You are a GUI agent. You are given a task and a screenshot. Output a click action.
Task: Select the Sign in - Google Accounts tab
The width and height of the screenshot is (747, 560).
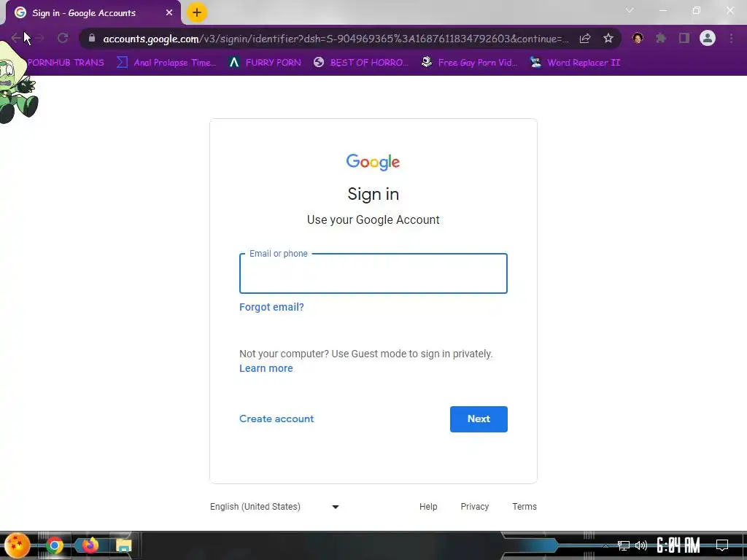click(x=93, y=13)
